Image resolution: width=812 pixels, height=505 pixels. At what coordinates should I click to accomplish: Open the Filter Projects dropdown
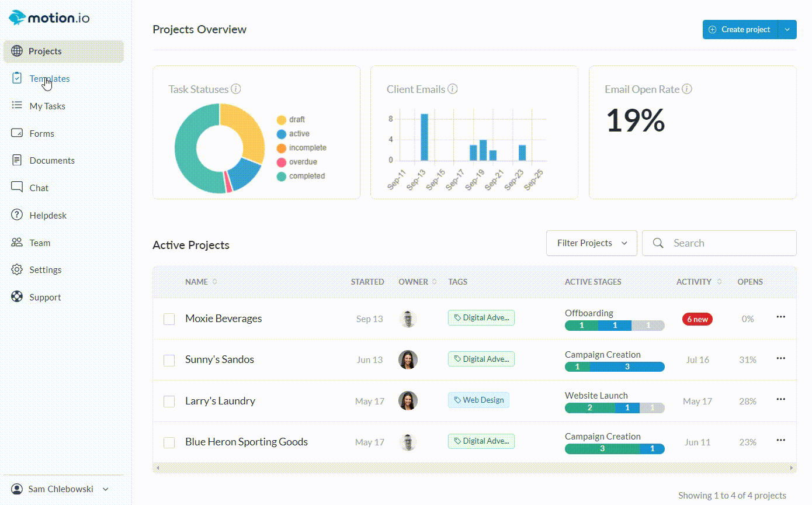tap(591, 243)
